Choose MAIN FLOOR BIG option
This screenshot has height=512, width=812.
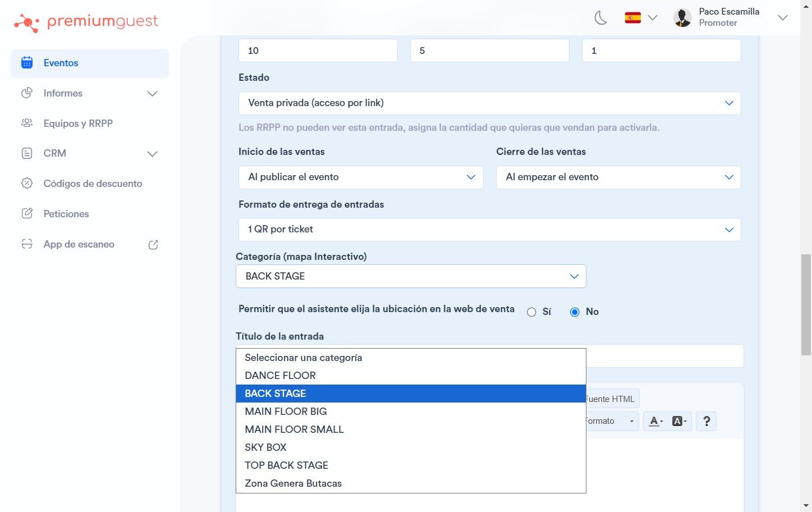coord(411,412)
